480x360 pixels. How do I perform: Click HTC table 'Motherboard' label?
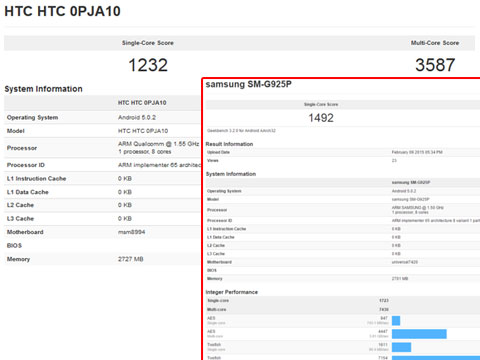click(x=25, y=232)
